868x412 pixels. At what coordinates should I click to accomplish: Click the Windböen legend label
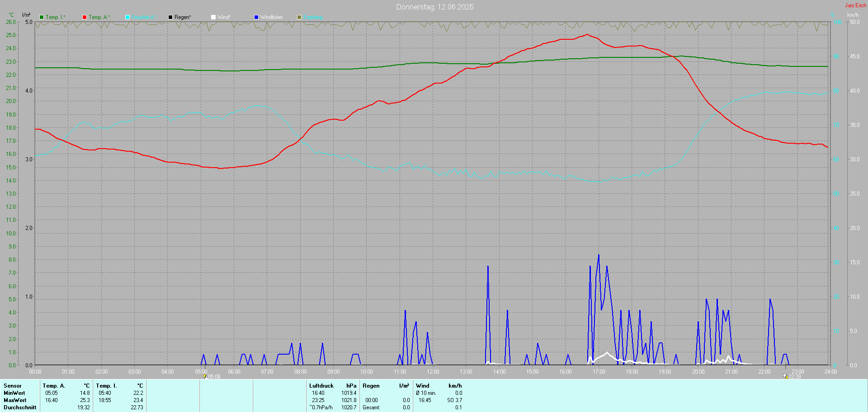[271, 17]
